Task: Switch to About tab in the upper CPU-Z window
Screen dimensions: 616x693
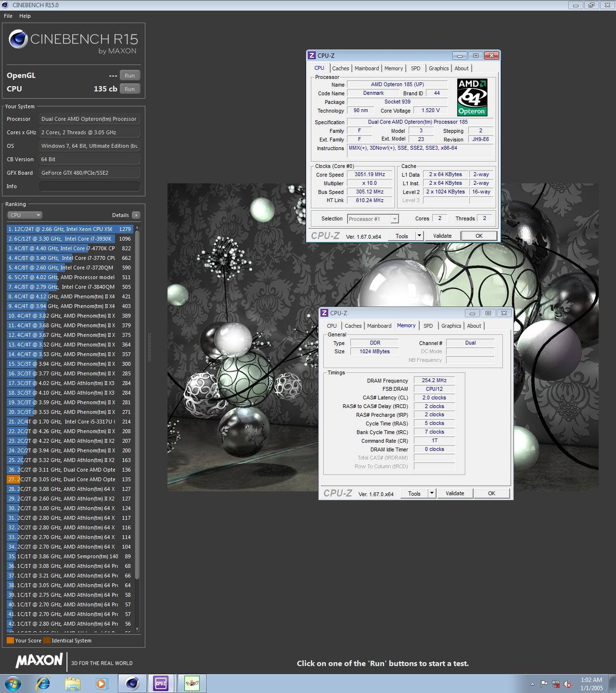Action: pos(462,68)
